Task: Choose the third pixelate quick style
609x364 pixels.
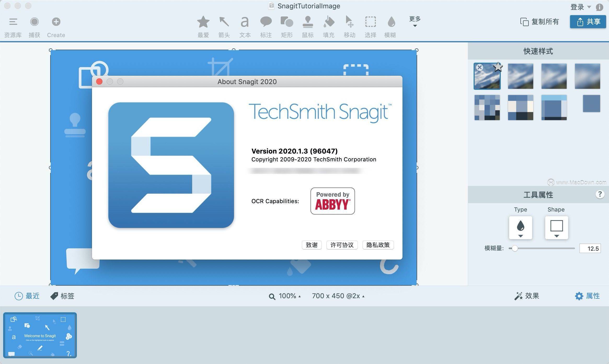Action: [554, 108]
